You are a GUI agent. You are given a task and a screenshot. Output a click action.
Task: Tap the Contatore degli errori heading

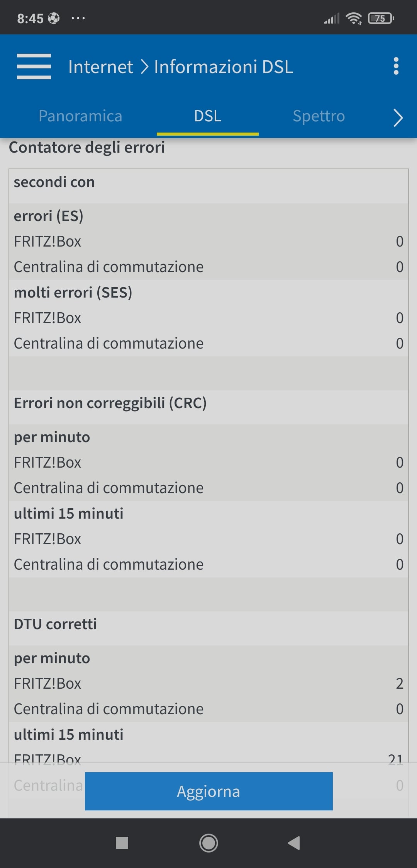(87, 148)
